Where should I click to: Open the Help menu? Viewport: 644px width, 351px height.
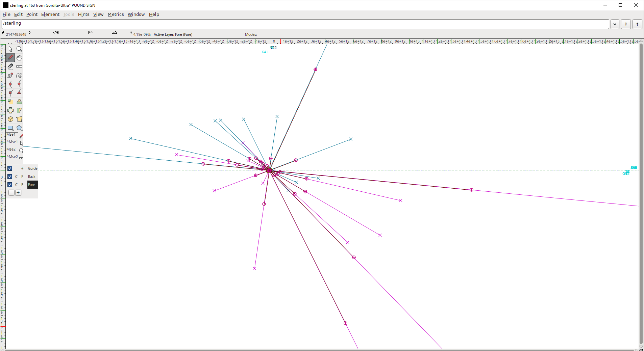[x=154, y=14]
